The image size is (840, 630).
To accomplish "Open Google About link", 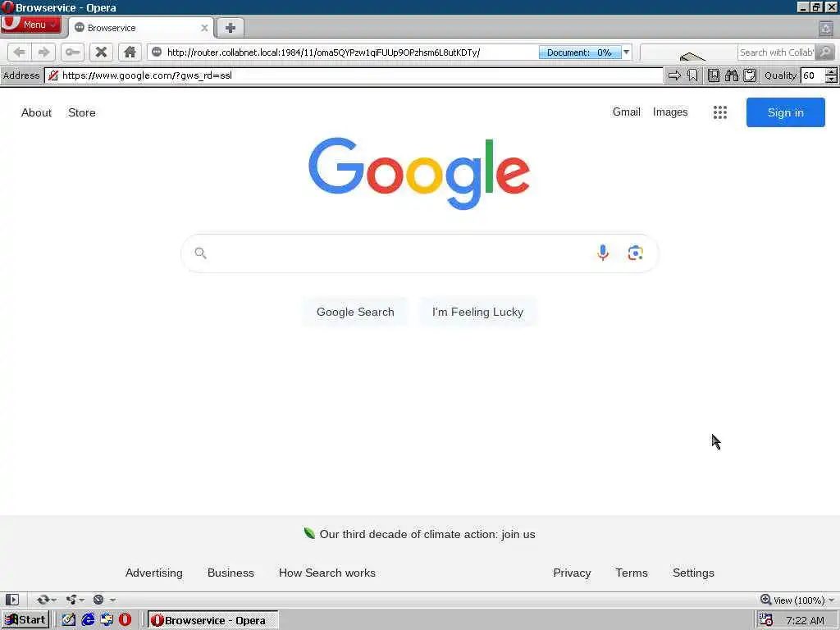I will point(36,112).
